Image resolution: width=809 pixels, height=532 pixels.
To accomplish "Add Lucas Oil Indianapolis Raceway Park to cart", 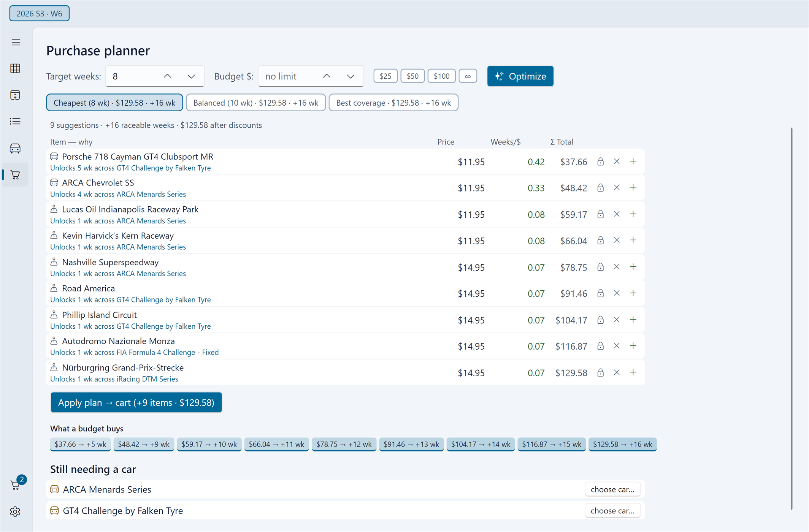I will tap(633, 214).
